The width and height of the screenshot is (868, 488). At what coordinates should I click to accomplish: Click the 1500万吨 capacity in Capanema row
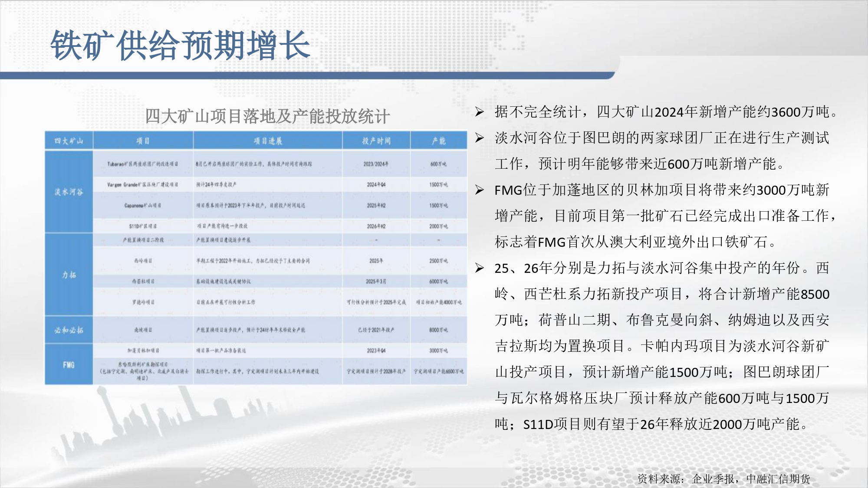[x=439, y=205]
